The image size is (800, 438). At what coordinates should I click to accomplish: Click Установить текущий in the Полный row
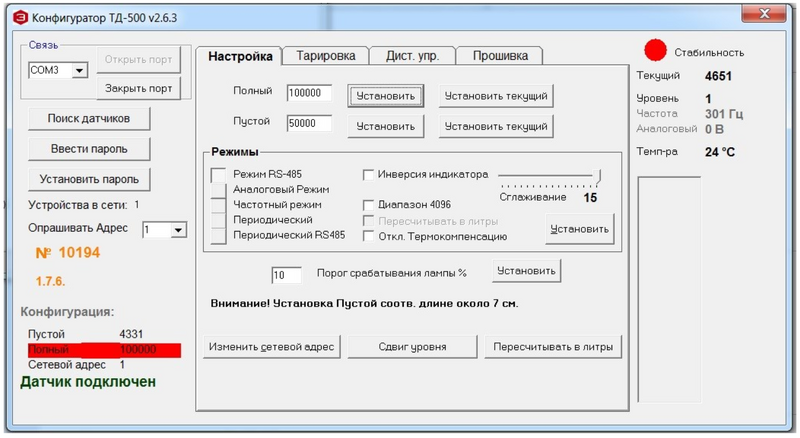(496, 96)
